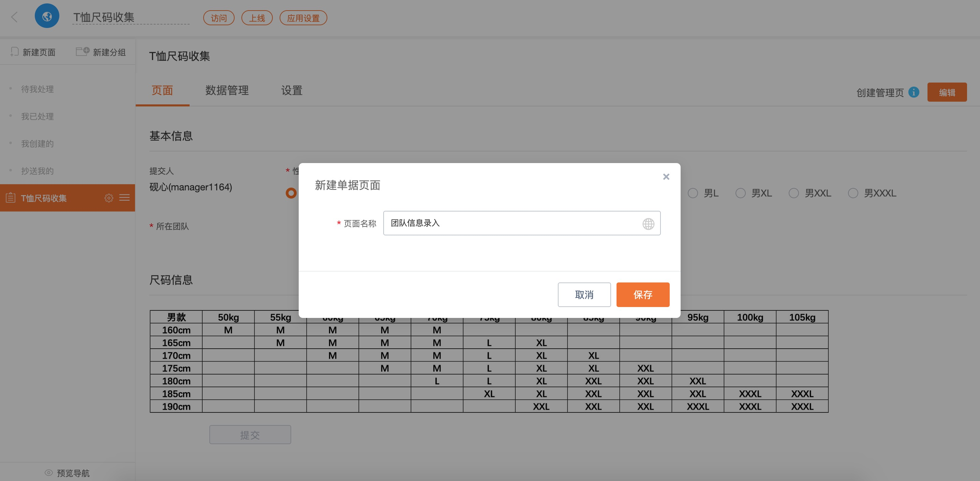The image size is (980, 481).
Task: Click the back arrow icon
Action: [x=14, y=17]
